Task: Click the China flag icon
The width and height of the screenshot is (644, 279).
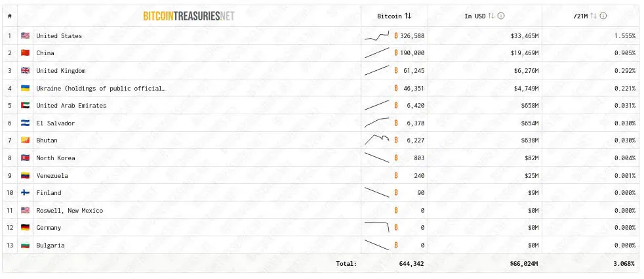Action: click(25, 53)
